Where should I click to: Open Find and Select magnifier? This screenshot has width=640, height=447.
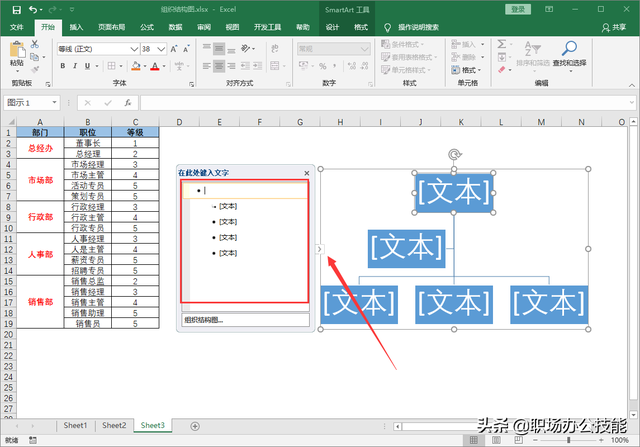click(569, 54)
